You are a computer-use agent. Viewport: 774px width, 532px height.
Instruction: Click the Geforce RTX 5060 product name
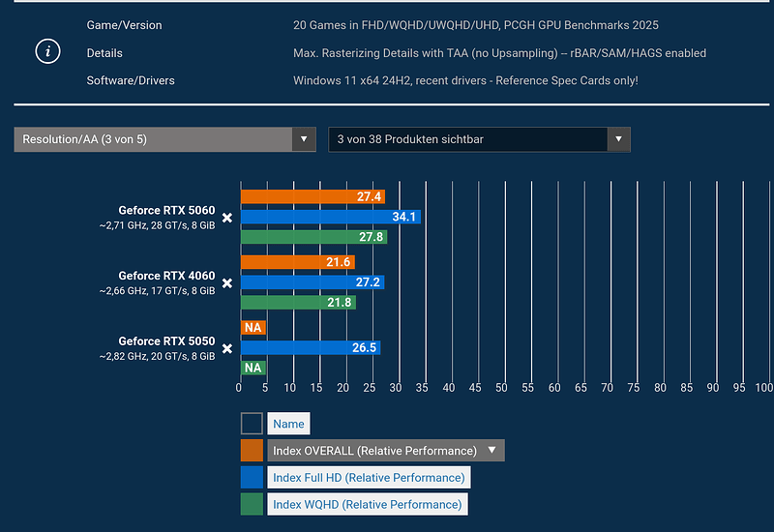click(x=166, y=210)
